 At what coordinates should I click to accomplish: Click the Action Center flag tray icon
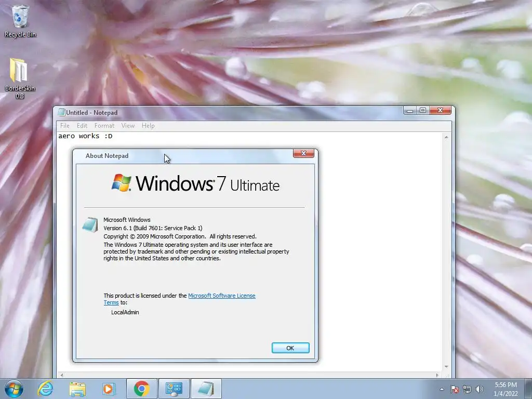(x=454, y=389)
